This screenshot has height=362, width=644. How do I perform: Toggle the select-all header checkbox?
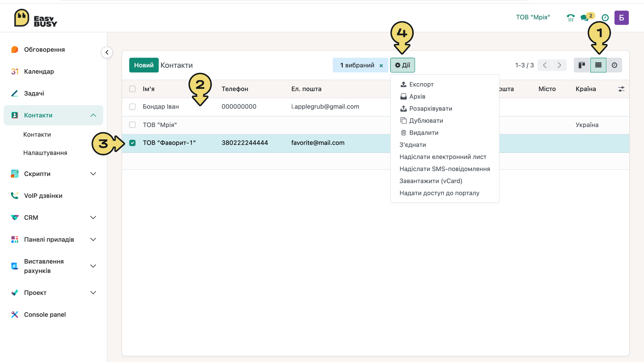tap(132, 89)
